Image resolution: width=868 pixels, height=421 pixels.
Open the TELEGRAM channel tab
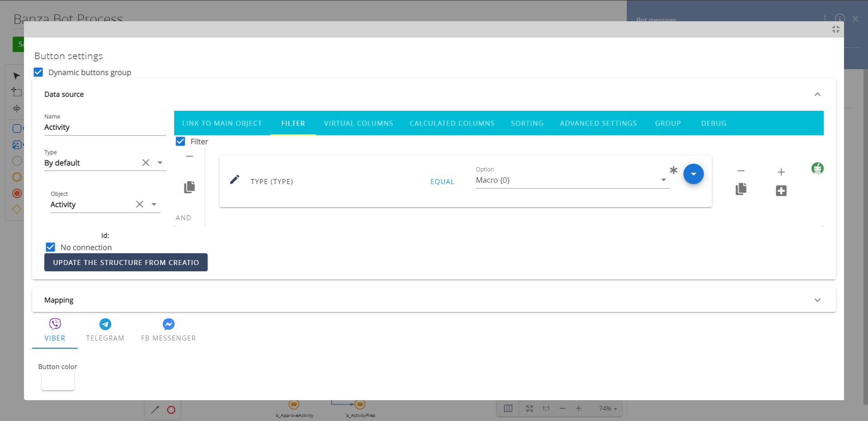tap(105, 330)
